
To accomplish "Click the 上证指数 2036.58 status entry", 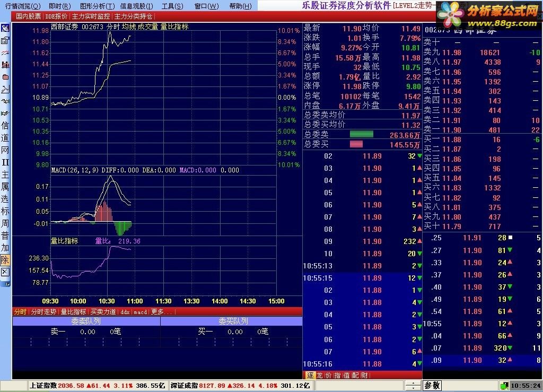I will point(98,386).
